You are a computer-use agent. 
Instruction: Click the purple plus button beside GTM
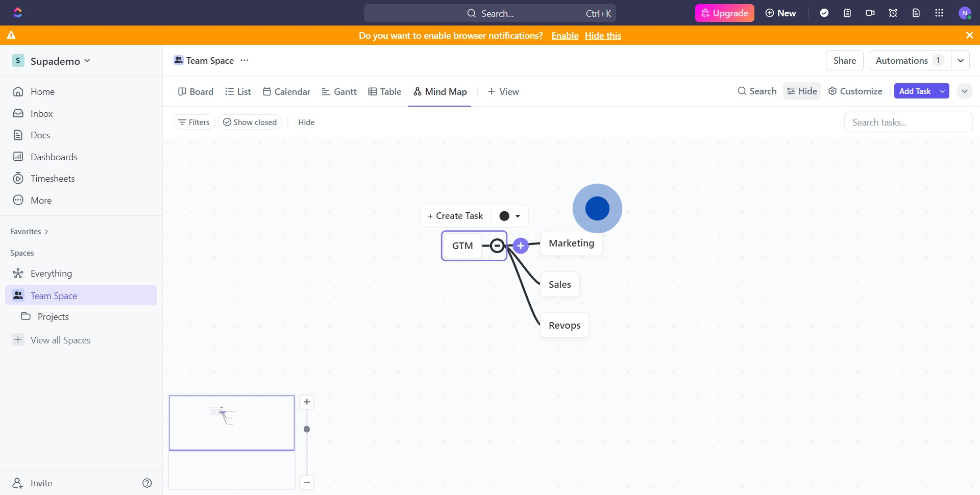(x=520, y=246)
